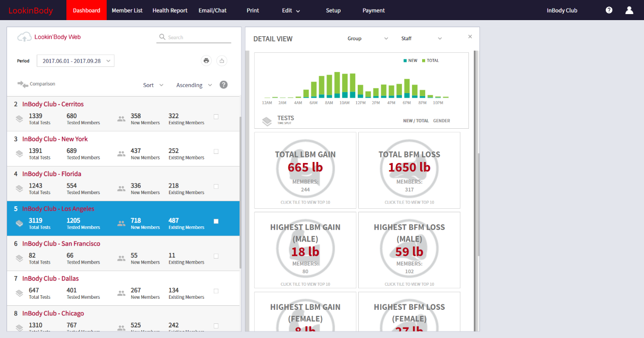
Task: Tick the InBody Club - Dallas checkbox
Action: [x=216, y=291]
